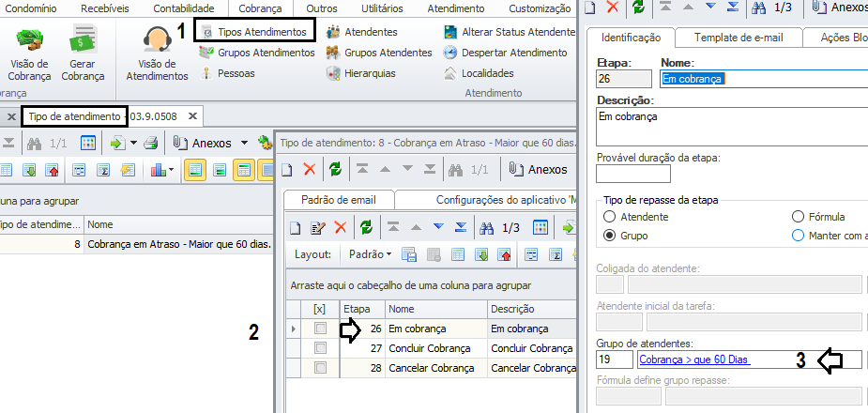Screen dimensions: 868x413
Task: Open Atendentes in the ribbon
Action: [x=362, y=32]
